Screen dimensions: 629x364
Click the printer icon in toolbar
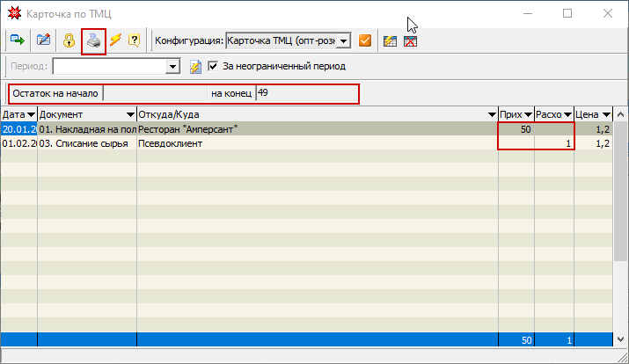[94, 40]
